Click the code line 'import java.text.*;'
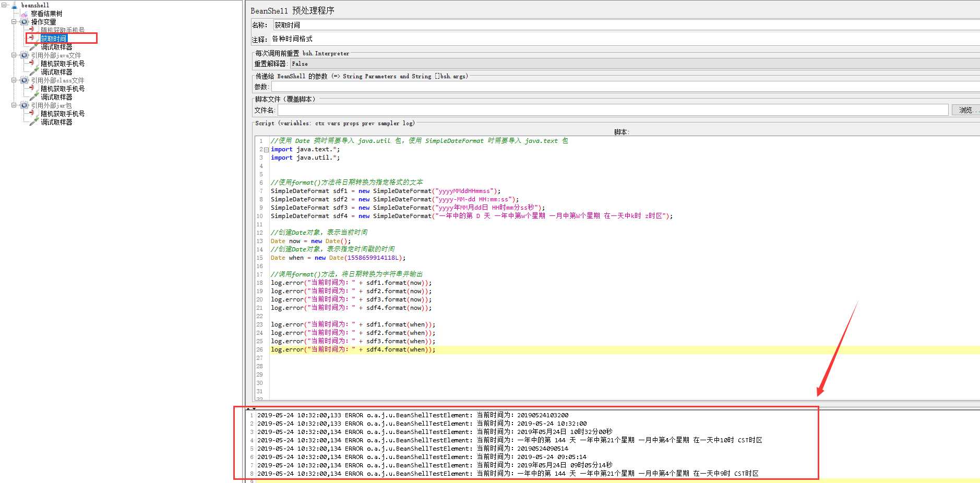This screenshot has height=483, width=980. pyautogui.click(x=305, y=149)
